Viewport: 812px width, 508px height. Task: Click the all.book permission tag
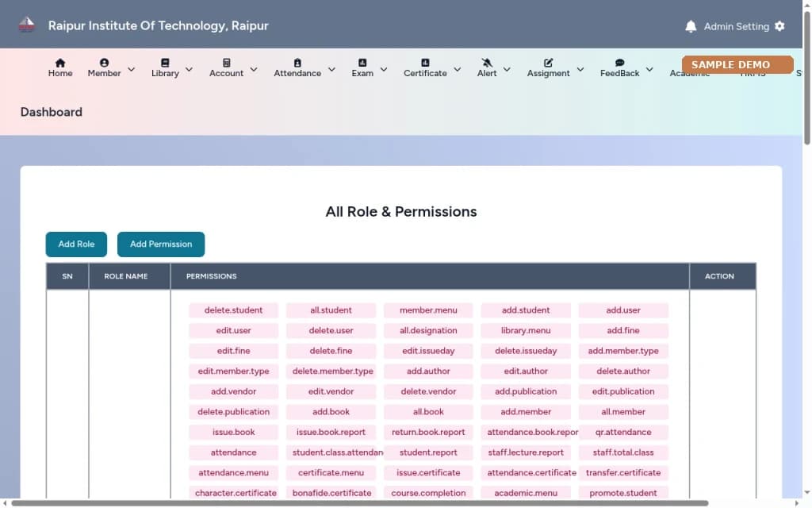[428, 412]
